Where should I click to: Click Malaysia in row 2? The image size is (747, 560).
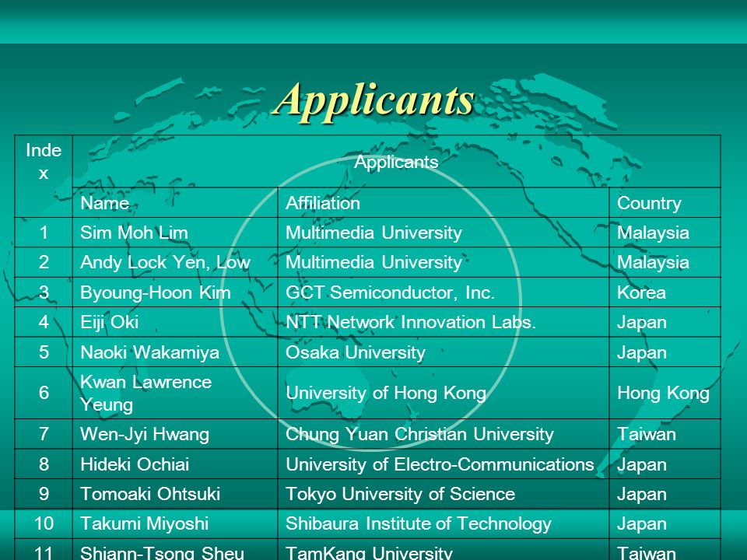coord(653,262)
